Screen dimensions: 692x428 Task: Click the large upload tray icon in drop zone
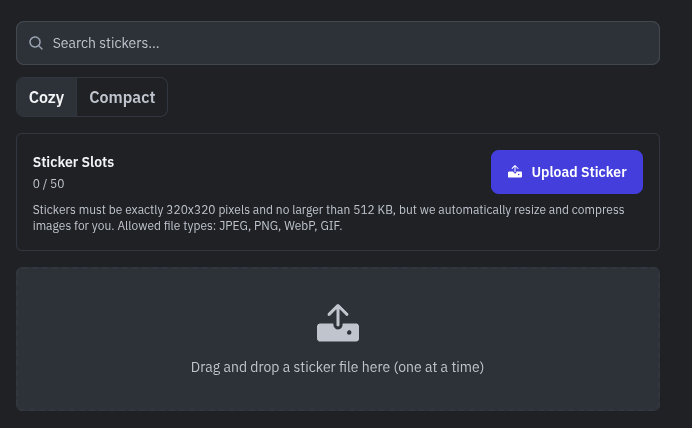tap(338, 323)
